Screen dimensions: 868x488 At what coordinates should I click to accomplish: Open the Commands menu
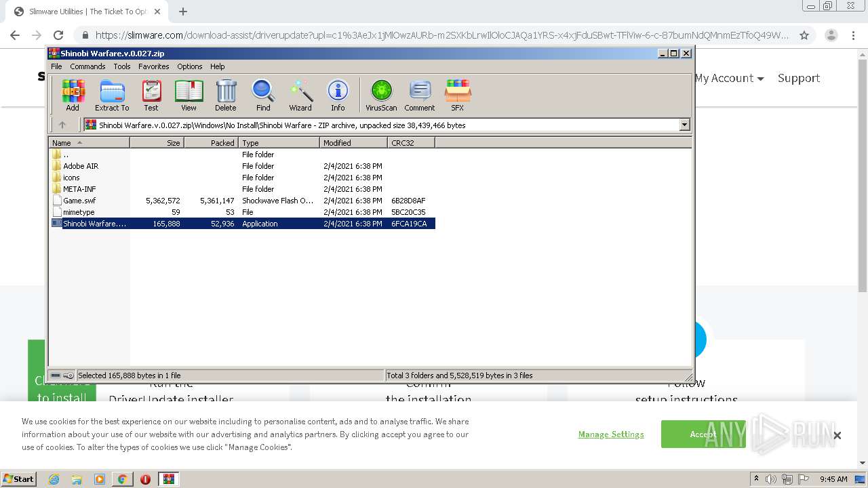click(x=87, y=66)
